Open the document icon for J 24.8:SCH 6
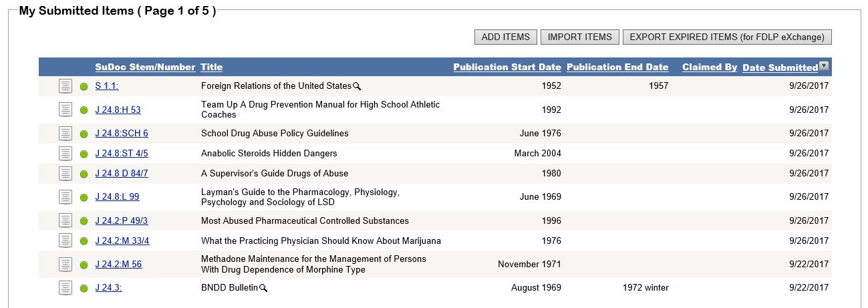Screen dimensions: 868x308 click(65, 134)
